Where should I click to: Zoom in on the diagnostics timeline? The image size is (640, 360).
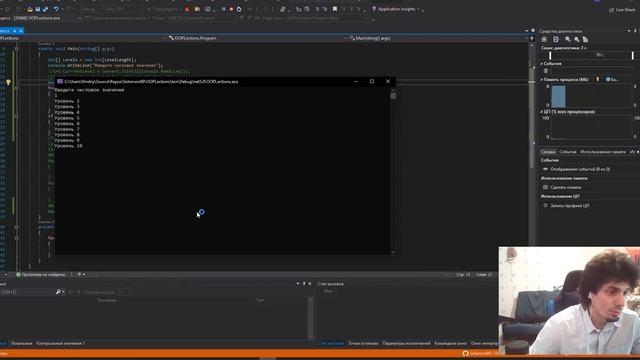pyautogui.click(x=568, y=39)
